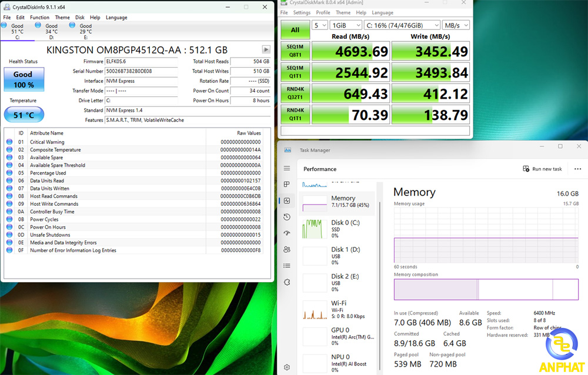
Task: Select GPU 0 Intel Arc performance item
Action: point(337,336)
